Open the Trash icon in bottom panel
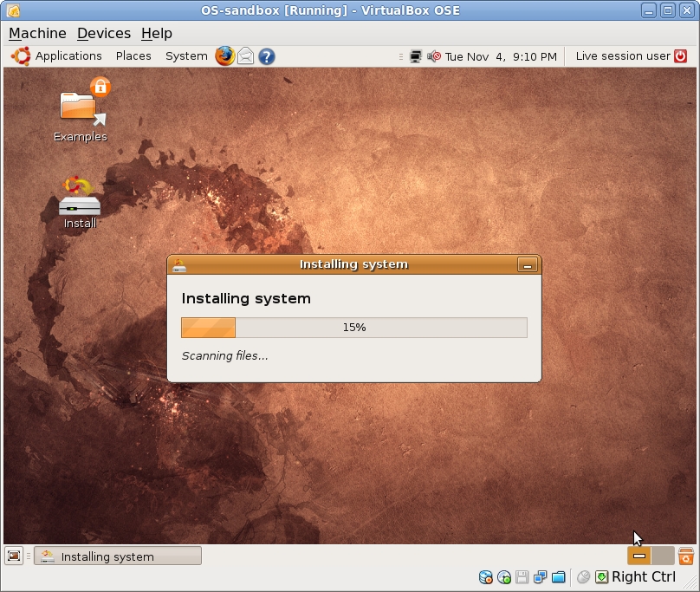Screen dimensions: 700x592 [x=686, y=556]
